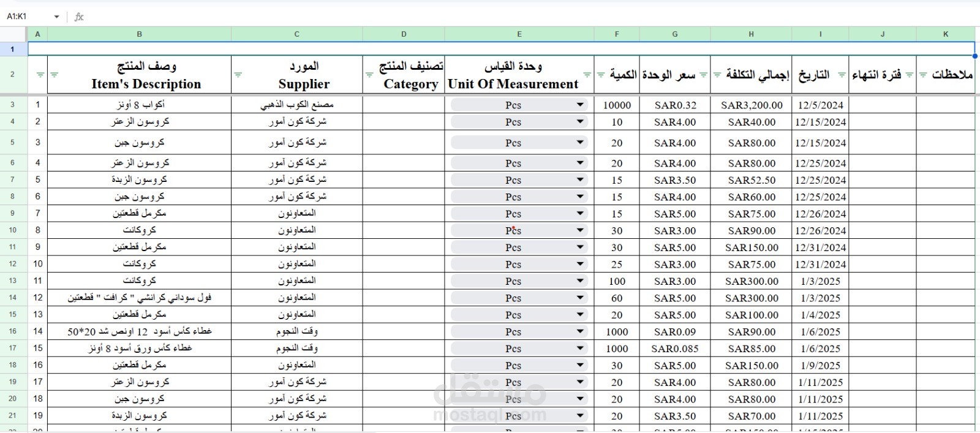Image resolution: width=980 pixels, height=433 pixels.
Task: Open the filter for the الكمية column
Action: [601, 75]
